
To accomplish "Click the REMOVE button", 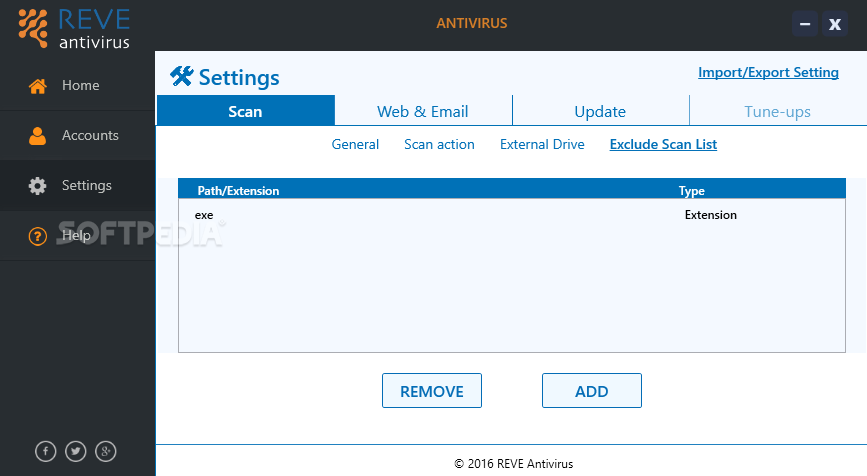I will pos(432,391).
